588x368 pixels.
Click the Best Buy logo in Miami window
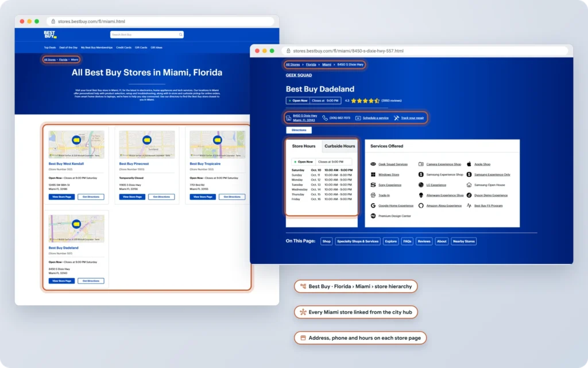tap(50, 34)
